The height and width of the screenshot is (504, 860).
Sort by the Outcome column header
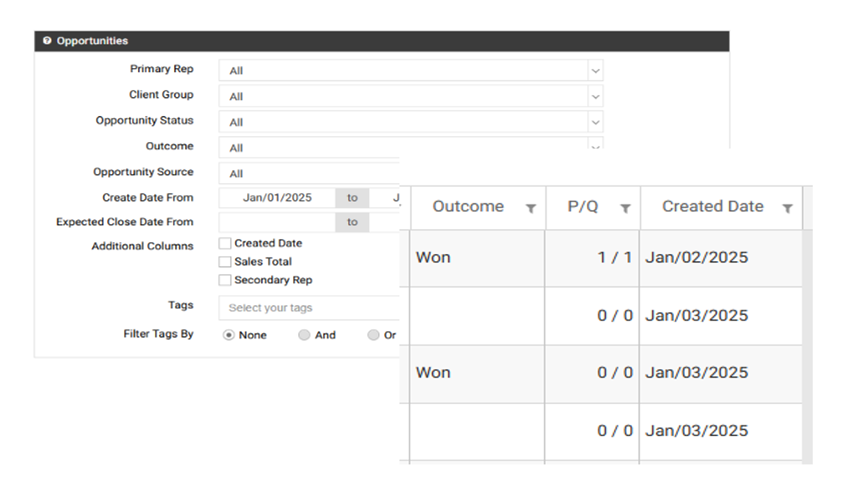(x=468, y=207)
